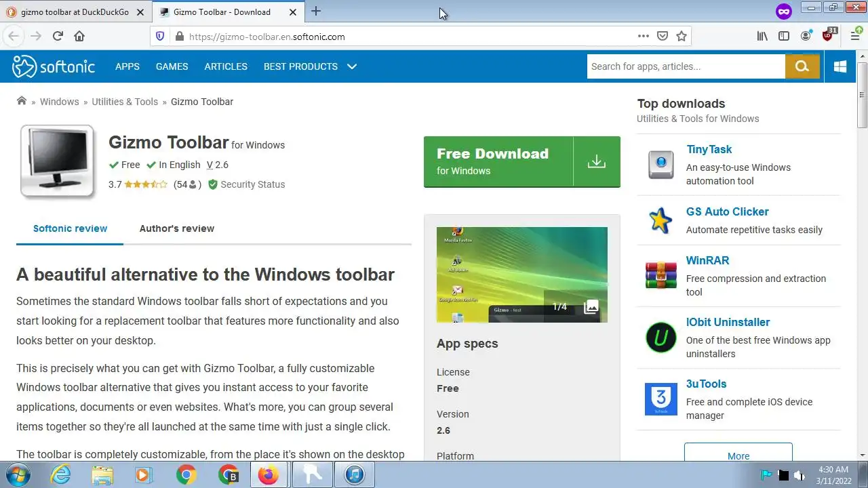Open the BEST PRODUCTS menu item
The width and height of the screenshot is (868, 488).
click(x=300, y=66)
